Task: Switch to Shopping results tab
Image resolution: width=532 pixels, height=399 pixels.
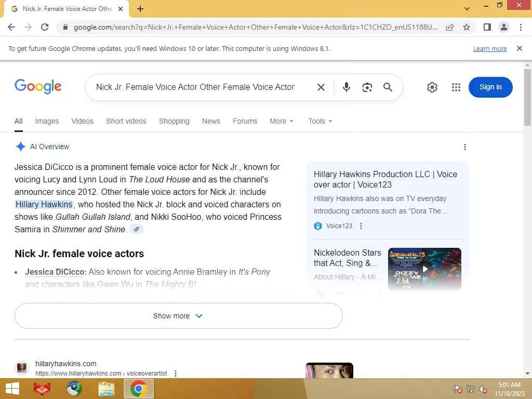Action: (x=174, y=121)
